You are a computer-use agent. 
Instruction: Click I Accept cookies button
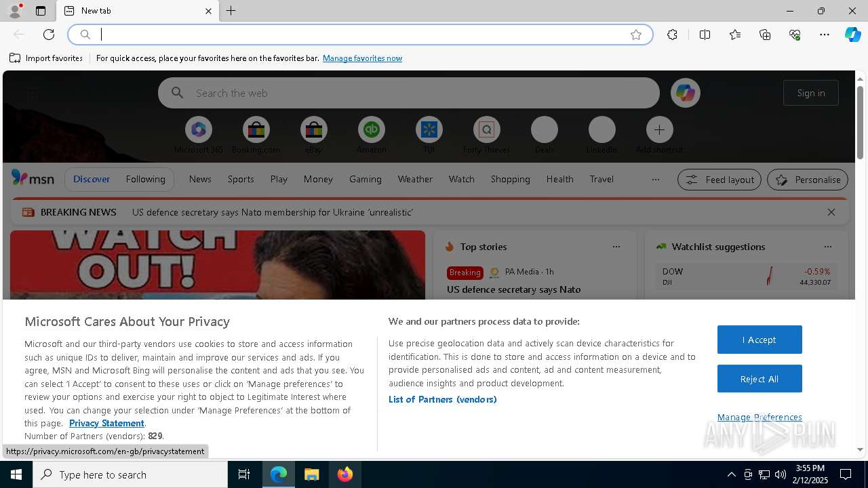coord(759,340)
